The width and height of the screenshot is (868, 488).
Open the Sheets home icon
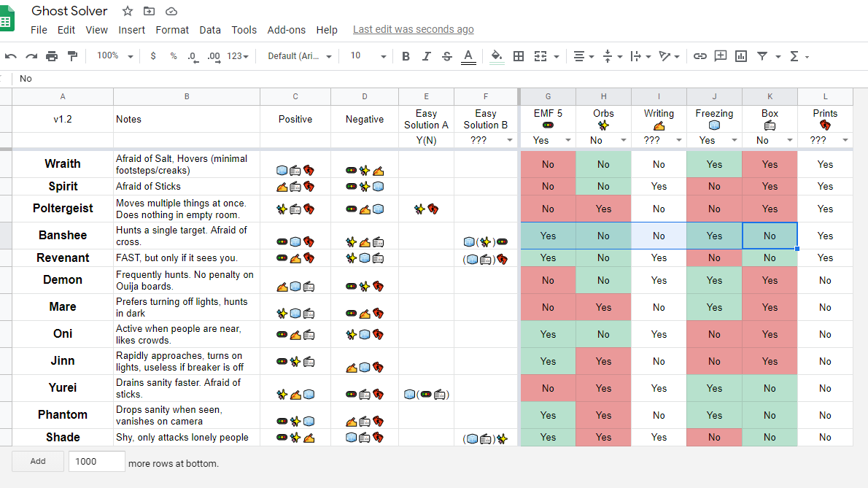[x=6, y=20]
